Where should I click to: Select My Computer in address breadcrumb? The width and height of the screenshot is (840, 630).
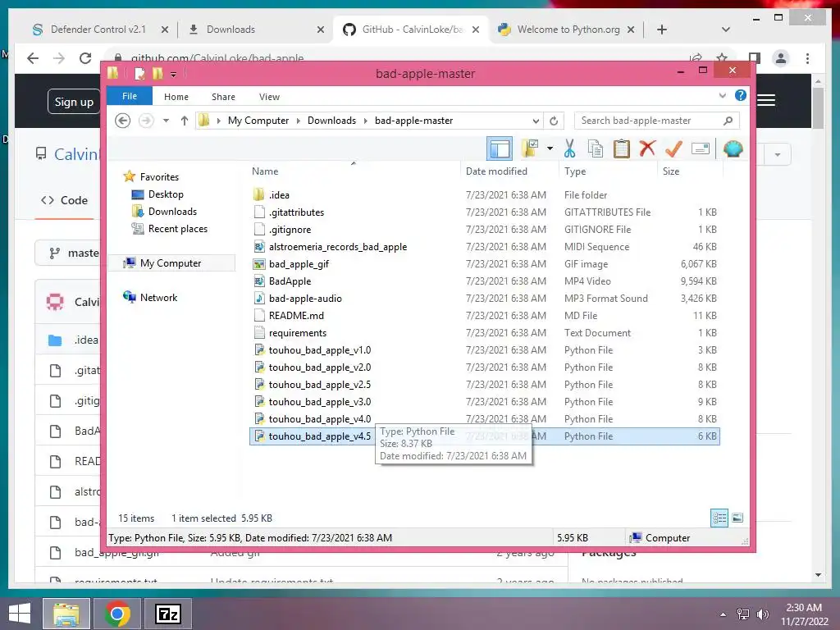pyautogui.click(x=258, y=121)
